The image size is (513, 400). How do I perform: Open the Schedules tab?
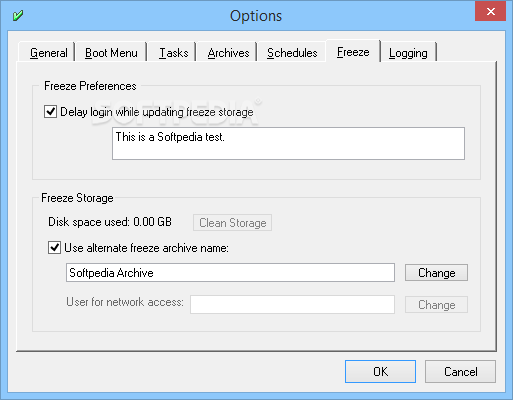click(292, 53)
